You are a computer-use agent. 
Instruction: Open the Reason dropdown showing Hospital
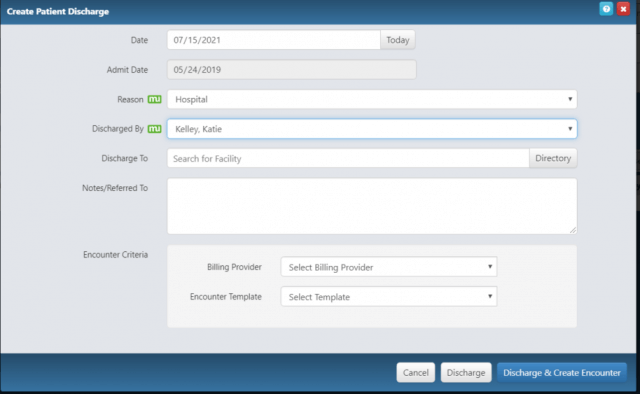tap(372, 99)
